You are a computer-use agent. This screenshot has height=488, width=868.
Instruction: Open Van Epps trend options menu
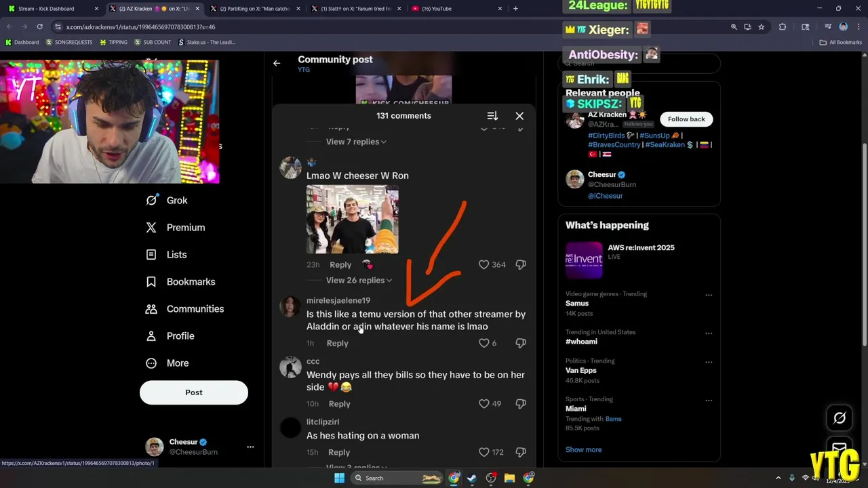coord(709,362)
